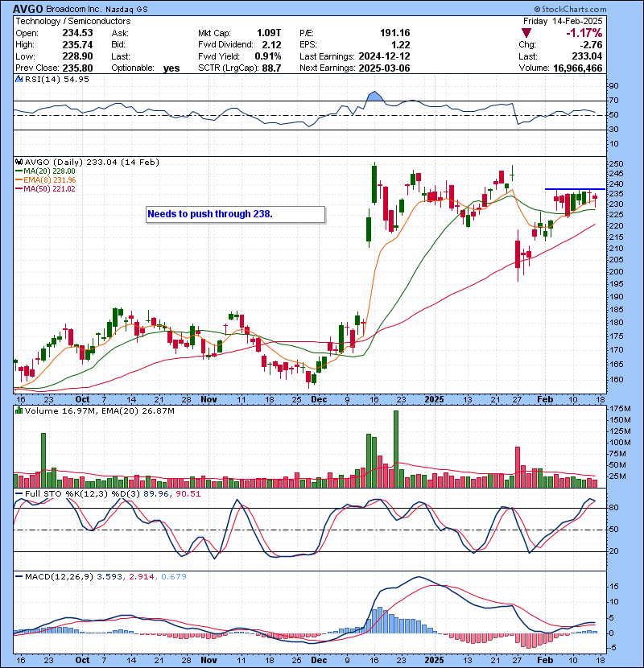Click the 'Needs to push through 238.' annotation
The image size is (644, 668).
tap(235, 214)
